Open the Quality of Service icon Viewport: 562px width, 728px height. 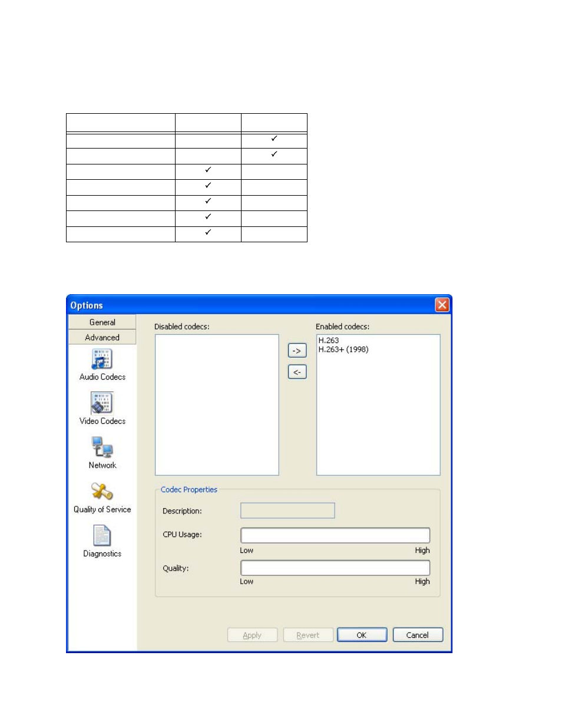pyautogui.click(x=102, y=492)
